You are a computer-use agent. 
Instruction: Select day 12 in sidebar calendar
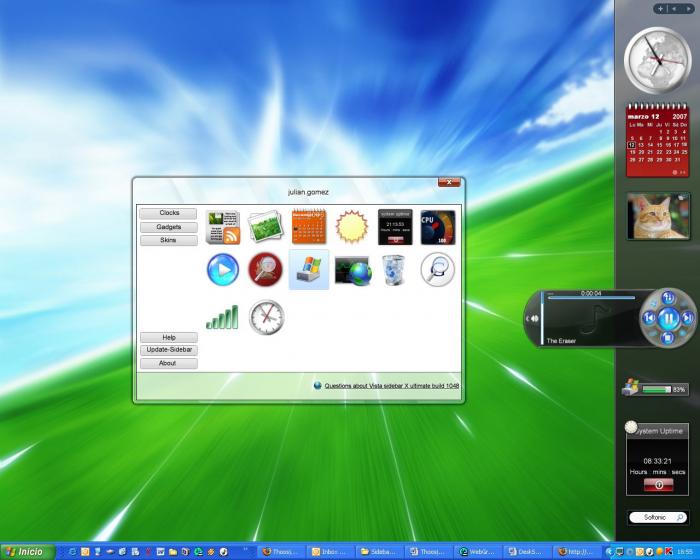point(631,145)
